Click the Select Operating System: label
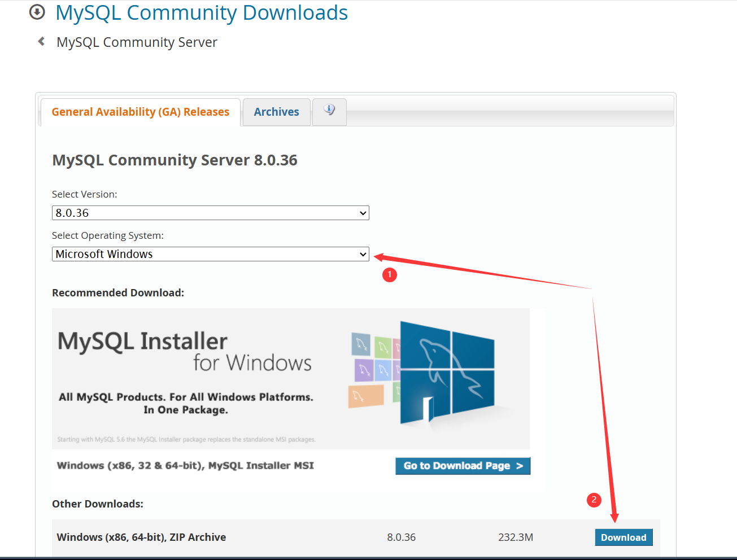The height and width of the screenshot is (560, 737). tap(108, 235)
